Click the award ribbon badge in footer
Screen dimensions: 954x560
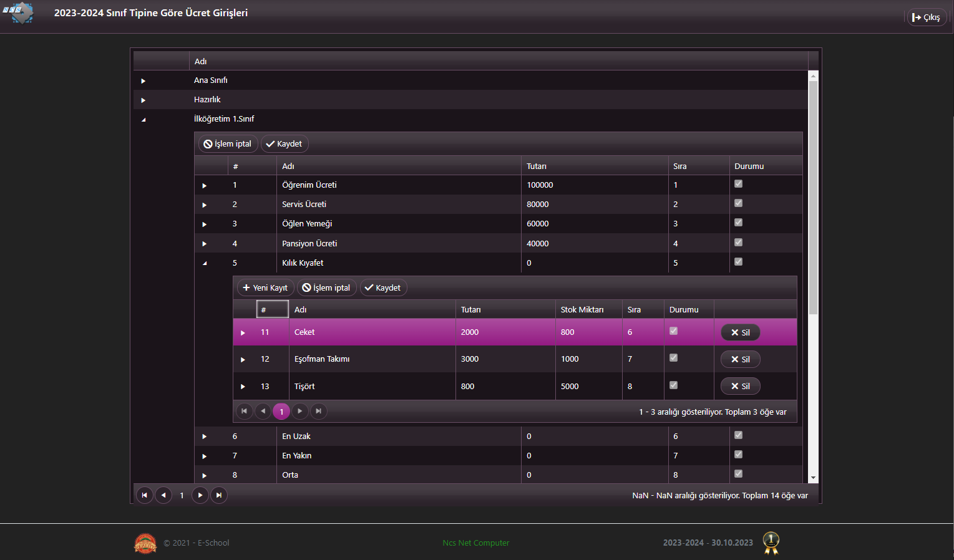[771, 543]
